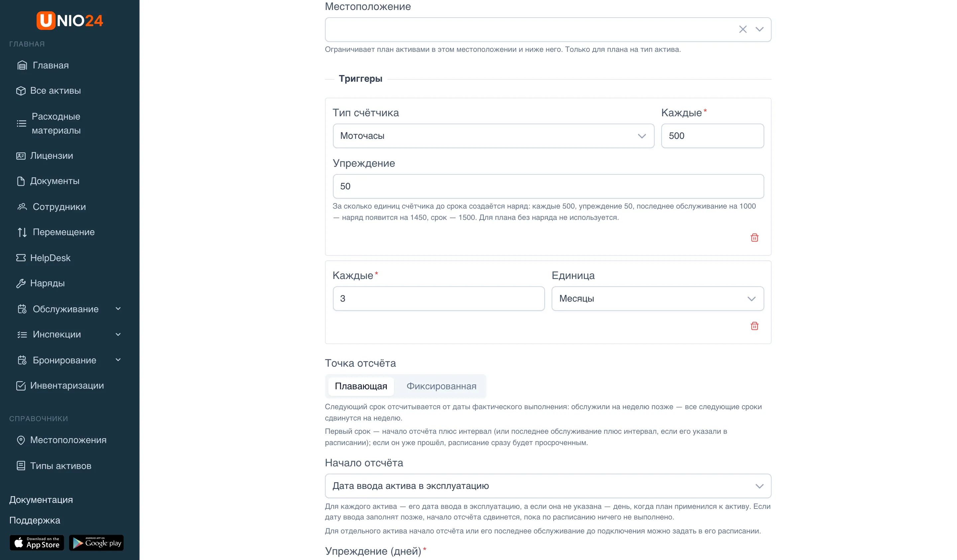Open the Поддержка link
The image size is (957, 560).
point(35,520)
